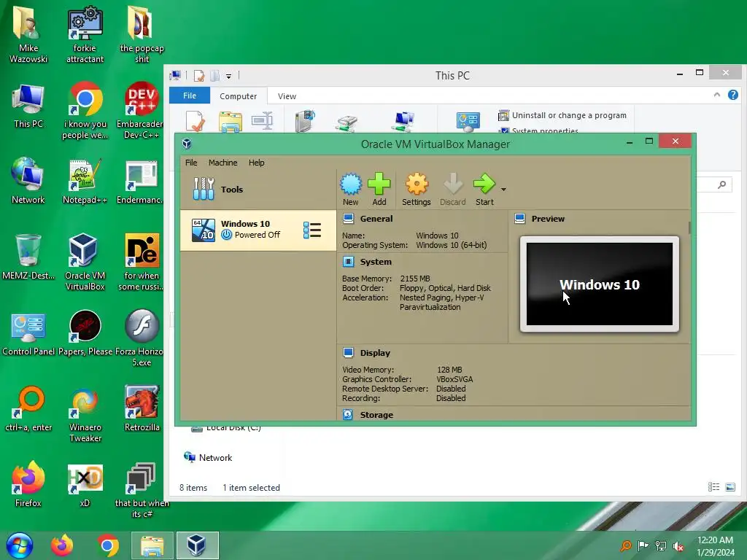Open Quick Access Toolbar dropdown in This PC
This screenshot has width=747, height=560.
click(228, 76)
